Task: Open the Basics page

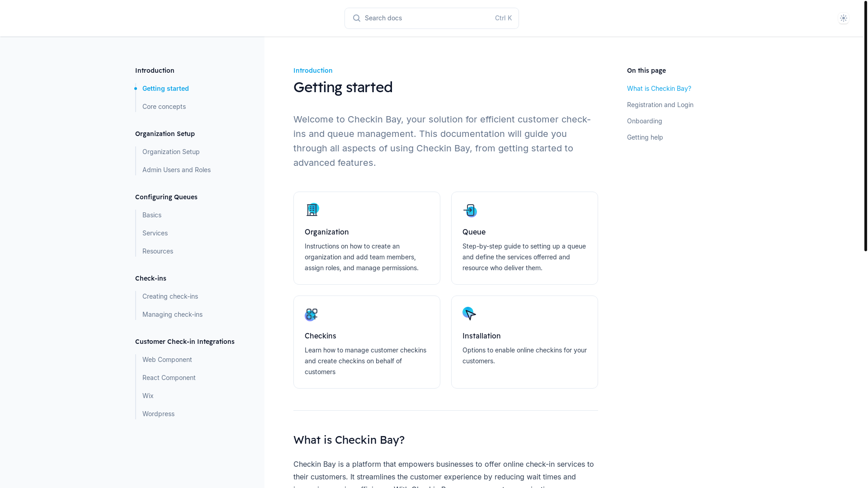Action: tap(152, 215)
